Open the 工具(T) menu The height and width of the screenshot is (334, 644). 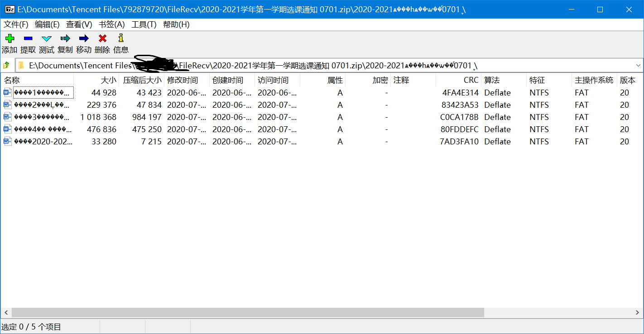tap(144, 24)
